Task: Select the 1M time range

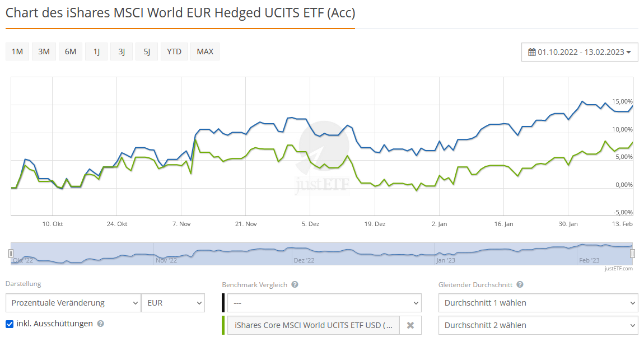Action: [17, 51]
